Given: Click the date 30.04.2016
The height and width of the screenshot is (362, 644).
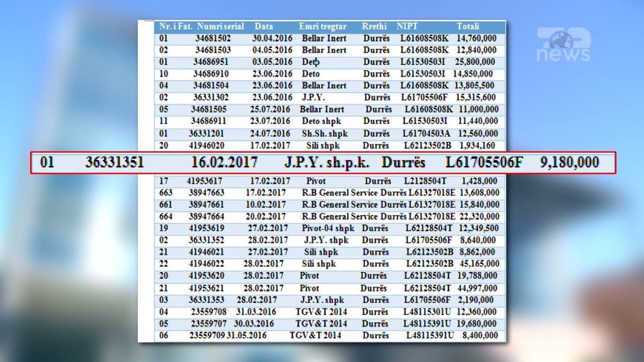Looking at the screenshot, I should click(x=272, y=38).
